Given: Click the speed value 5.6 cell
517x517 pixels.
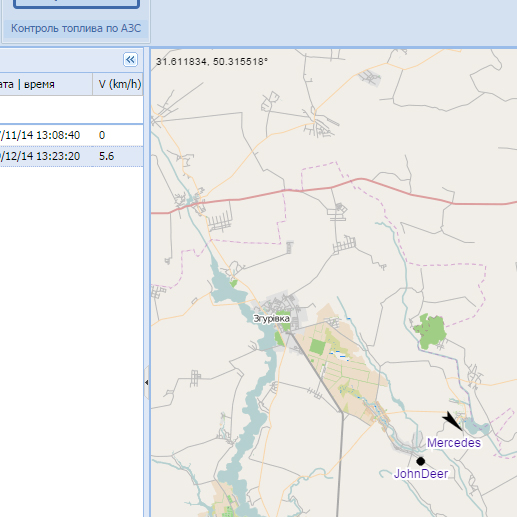Looking at the screenshot, I should pyautogui.click(x=107, y=156).
